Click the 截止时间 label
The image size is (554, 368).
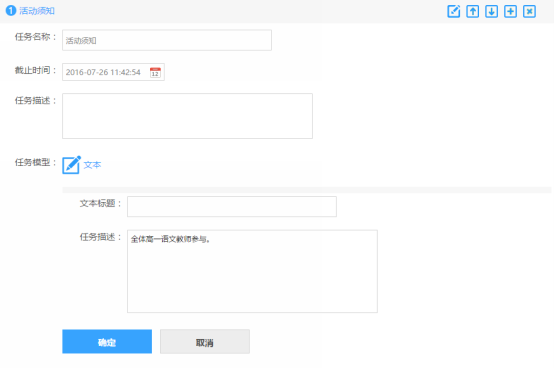pyautogui.click(x=35, y=70)
